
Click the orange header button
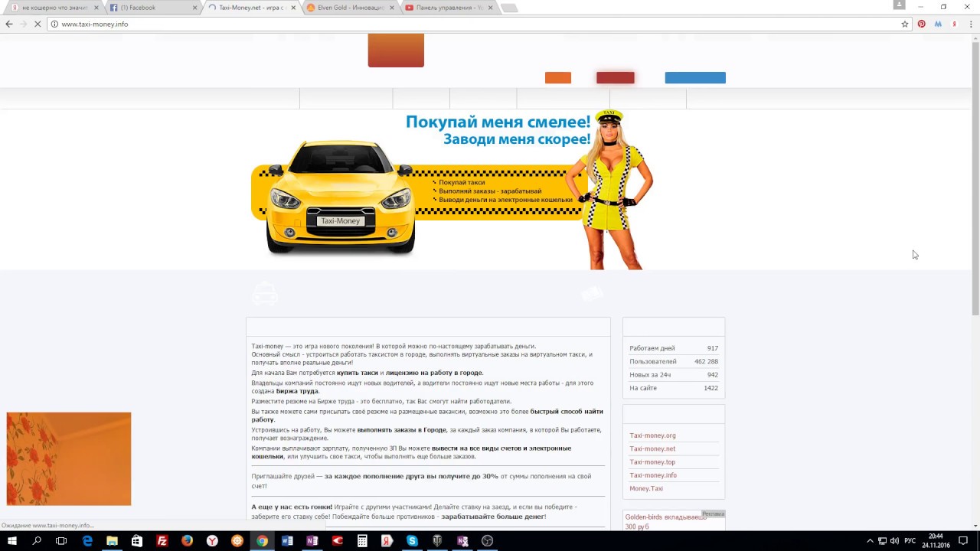[x=558, y=77]
